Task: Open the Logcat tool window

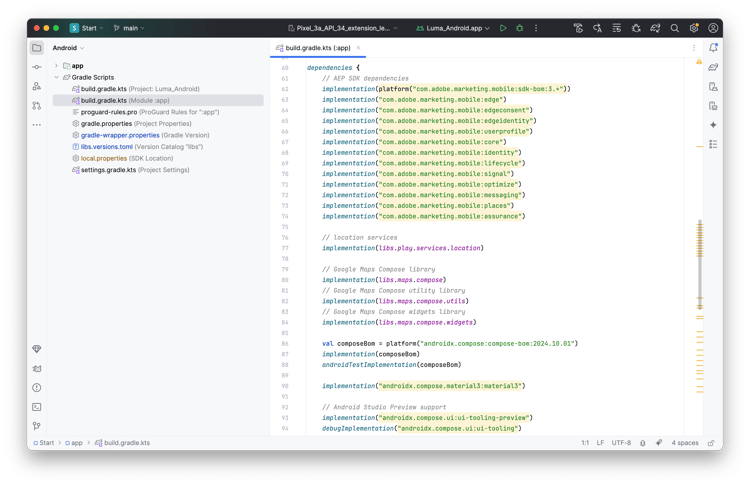Action: tap(37, 369)
